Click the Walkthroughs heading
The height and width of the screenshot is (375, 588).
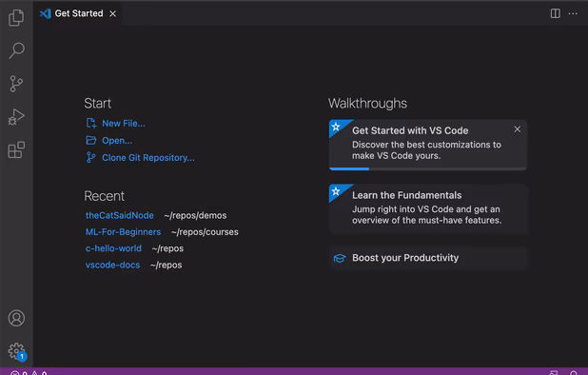[367, 103]
